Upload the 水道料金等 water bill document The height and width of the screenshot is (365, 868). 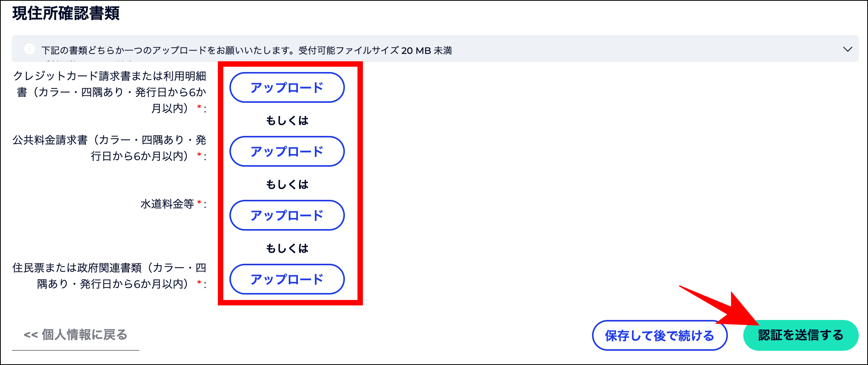(x=287, y=215)
